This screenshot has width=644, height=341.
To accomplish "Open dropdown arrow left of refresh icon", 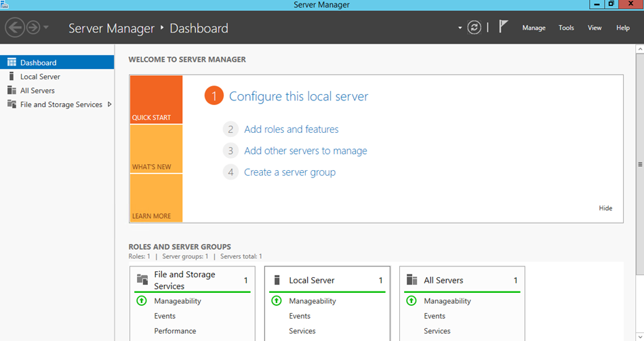I will click(x=460, y=28).
